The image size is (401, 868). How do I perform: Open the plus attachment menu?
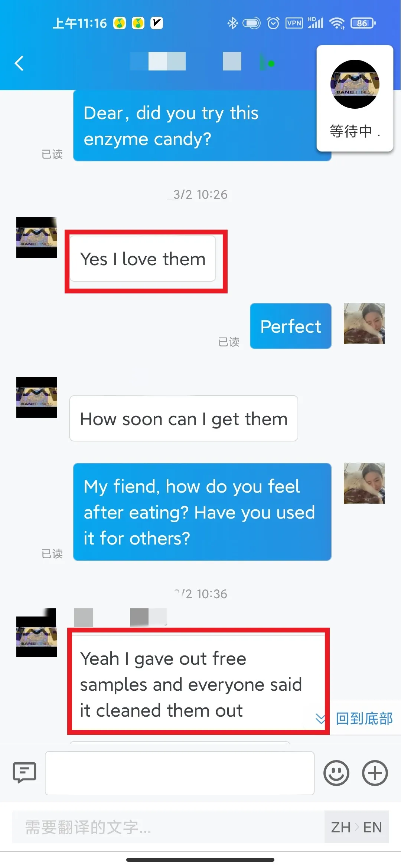pos(375,773)
